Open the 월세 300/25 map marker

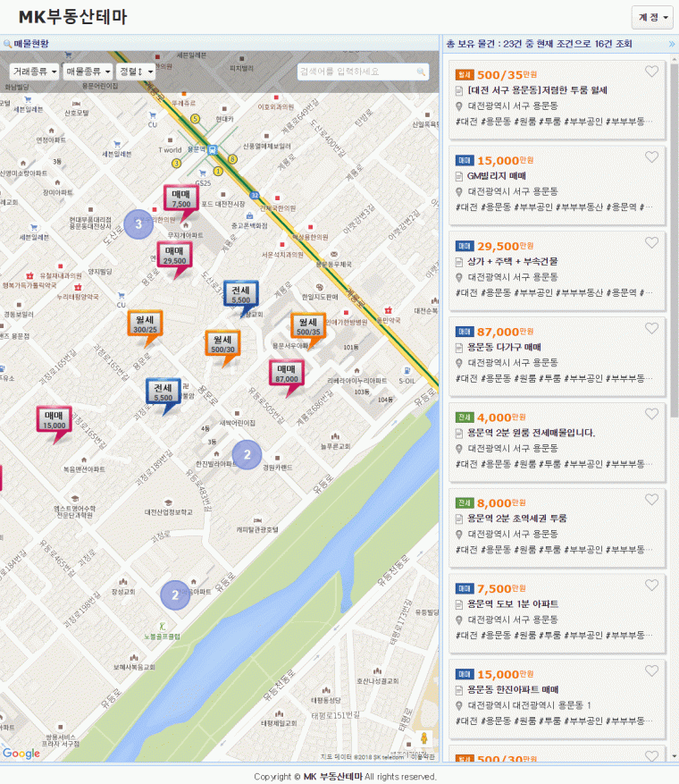(x=145, y=325)
